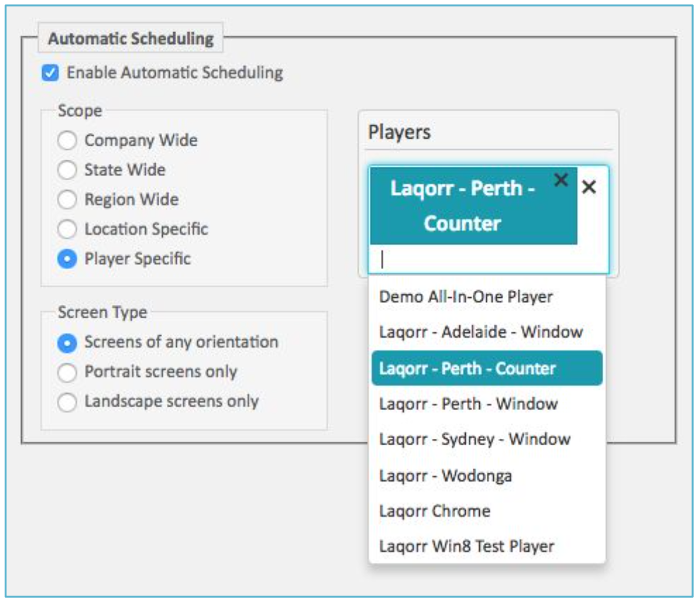Screen dimensions: 700x605
Task: Choose Demo All-In-One Player from list
Action: 487,297
